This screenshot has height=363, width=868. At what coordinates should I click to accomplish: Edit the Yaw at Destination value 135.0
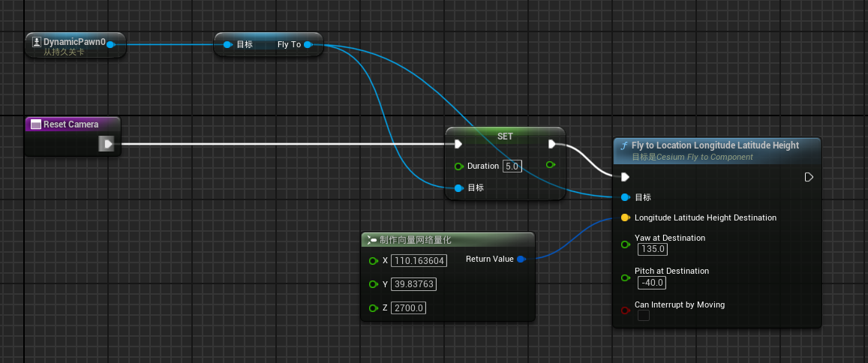[x=653, y=250]
